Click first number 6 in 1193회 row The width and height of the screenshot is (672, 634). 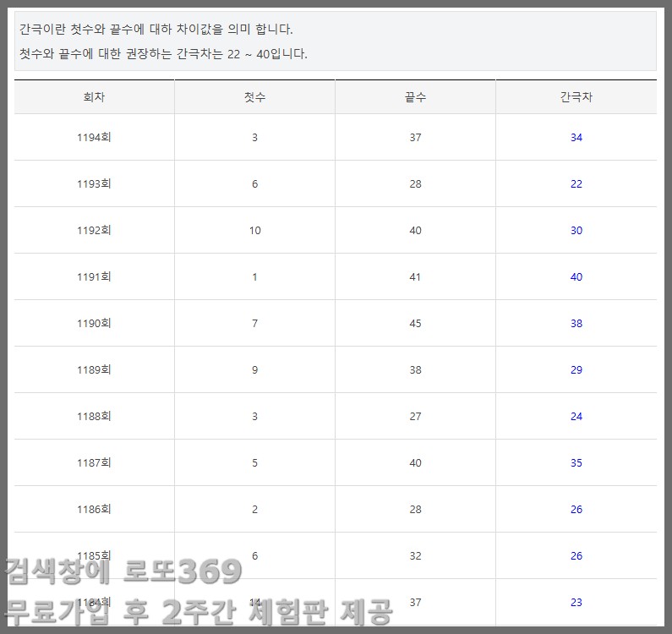click(254, 184)
